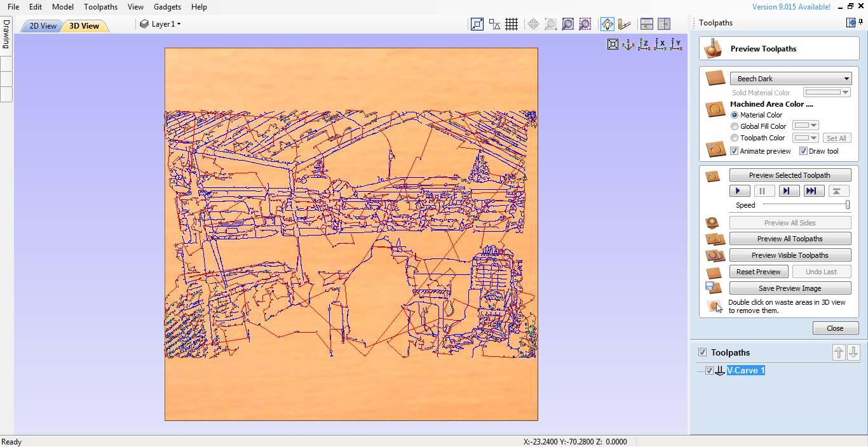Click the Speed slider handle
The width and height of the screenshot is (868, 447).
click(848, 205)
